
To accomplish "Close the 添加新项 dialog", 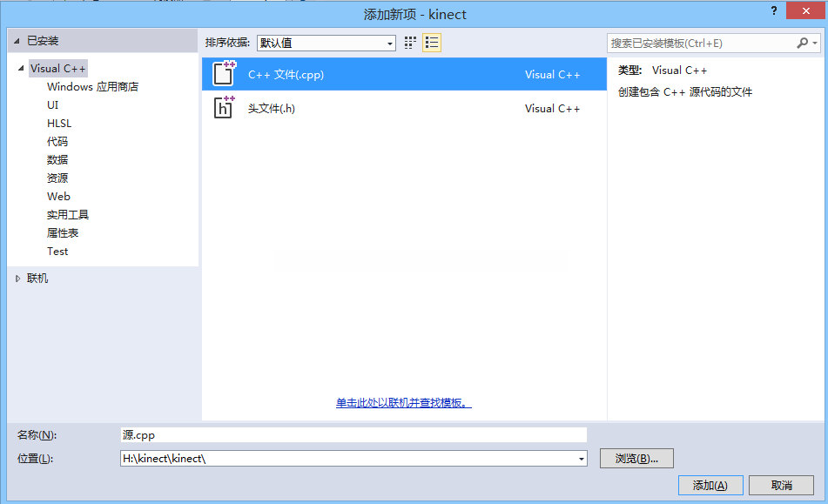I will coord(805,10).
